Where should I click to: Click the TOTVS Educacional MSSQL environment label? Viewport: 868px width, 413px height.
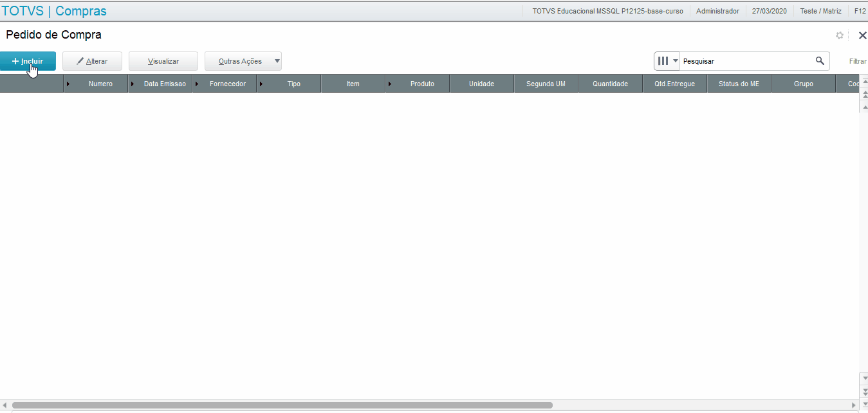coord(607,11)
